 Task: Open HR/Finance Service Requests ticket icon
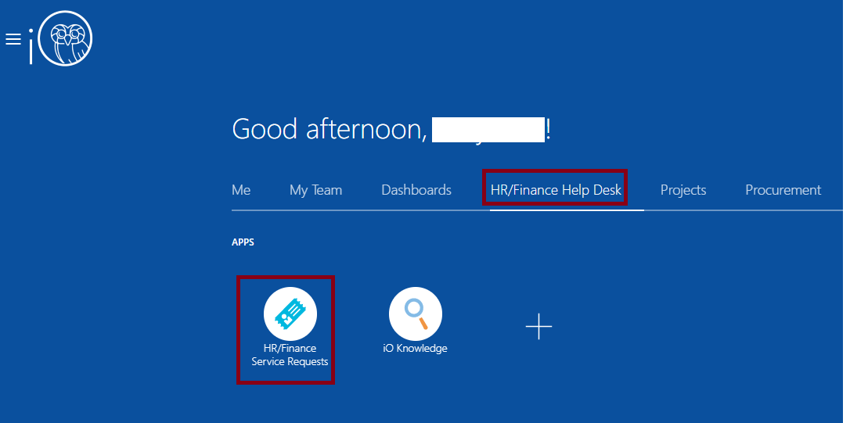[x=290, y=314]
